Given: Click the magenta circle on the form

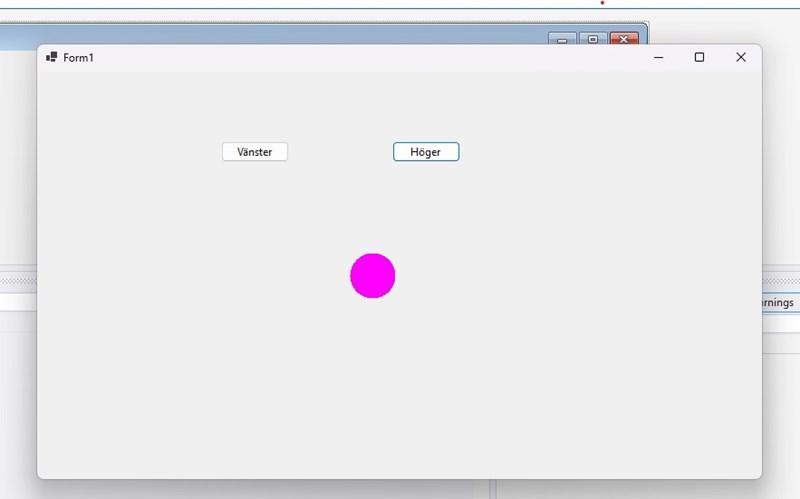Looking at the screenshot, I should pos(372,276).
